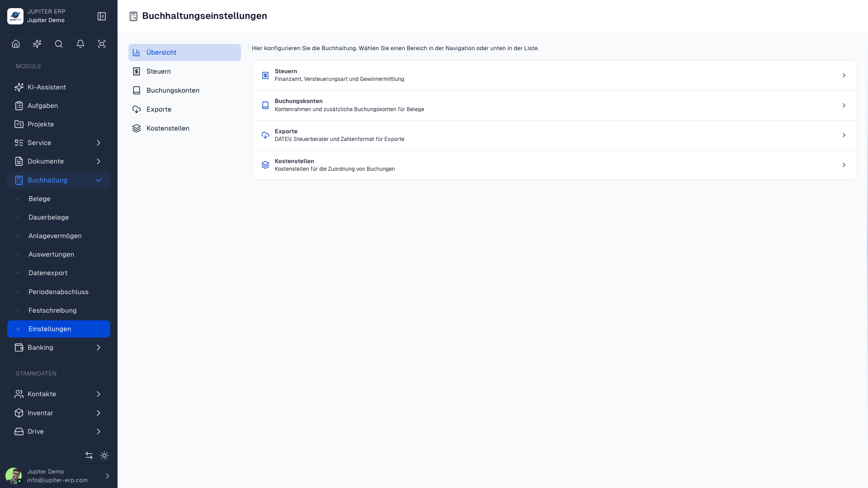Open the AI sparkle icon in top bar
The height and width of the screenshot is (488, 868).
[37, 44]
